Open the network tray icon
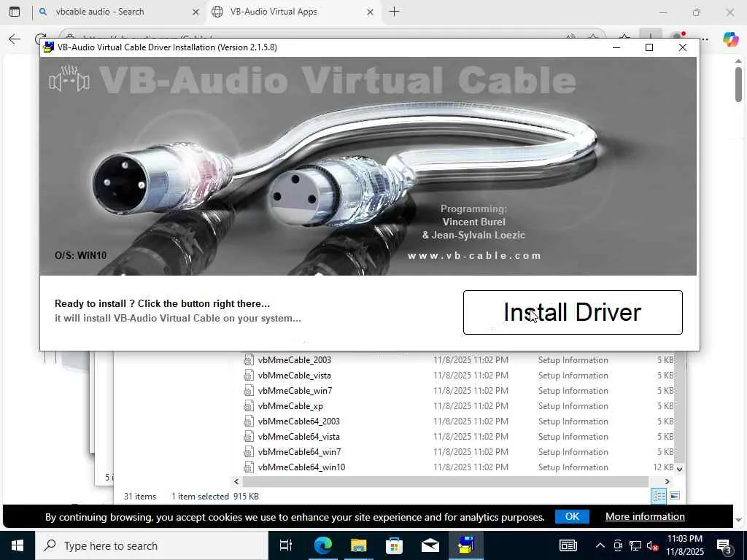Screen dimensions: 747x560 tap(635, 545)
